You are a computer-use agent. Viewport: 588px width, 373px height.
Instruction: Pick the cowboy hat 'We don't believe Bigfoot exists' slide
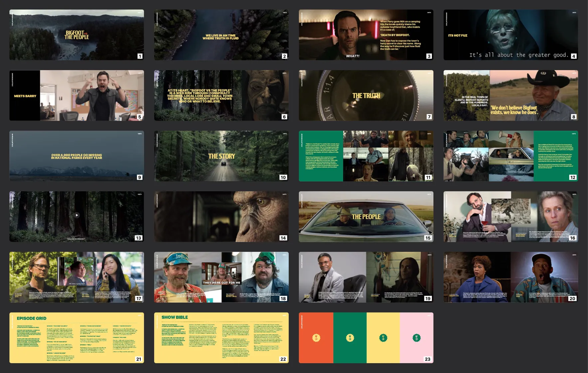(x=511, y=95)
